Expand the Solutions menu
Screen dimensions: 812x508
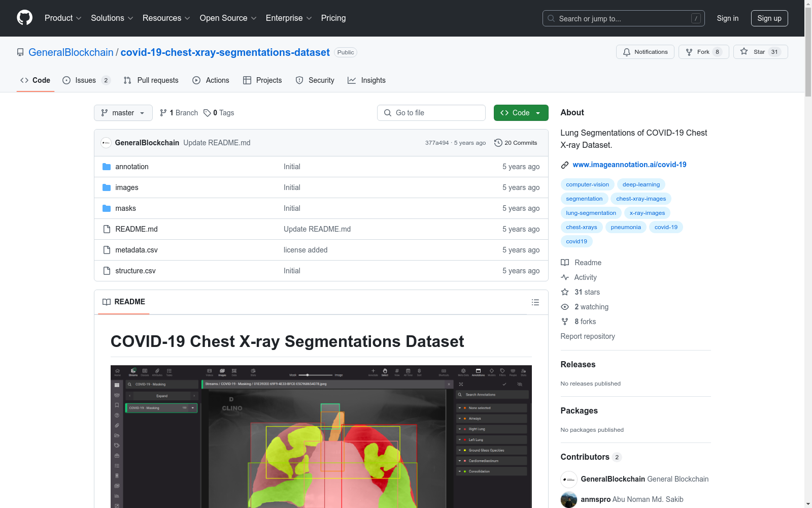coord(112,18)
